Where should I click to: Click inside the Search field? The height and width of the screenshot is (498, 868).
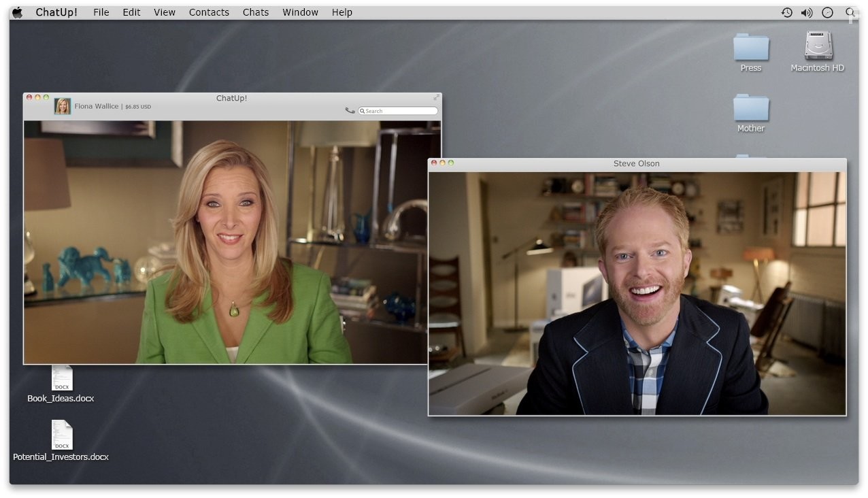tap(398, 110)
